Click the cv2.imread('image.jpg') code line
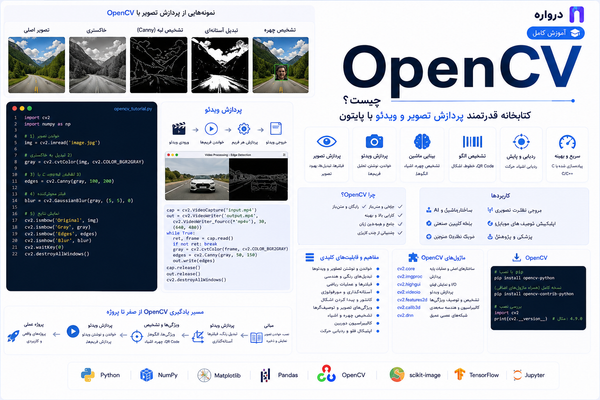Screen dimensions: 600x400 point(62,143)
